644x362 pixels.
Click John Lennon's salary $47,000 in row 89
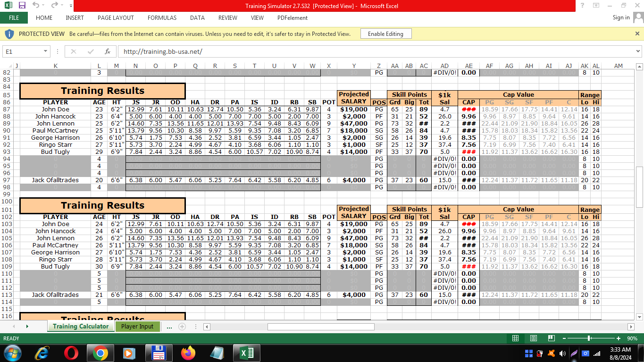(354, 123)
